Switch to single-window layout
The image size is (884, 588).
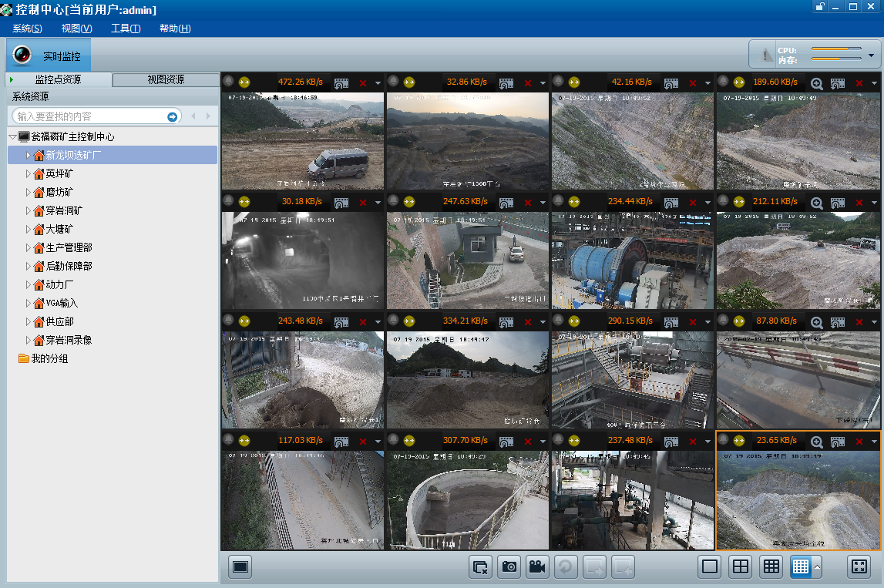pos(710,567)
